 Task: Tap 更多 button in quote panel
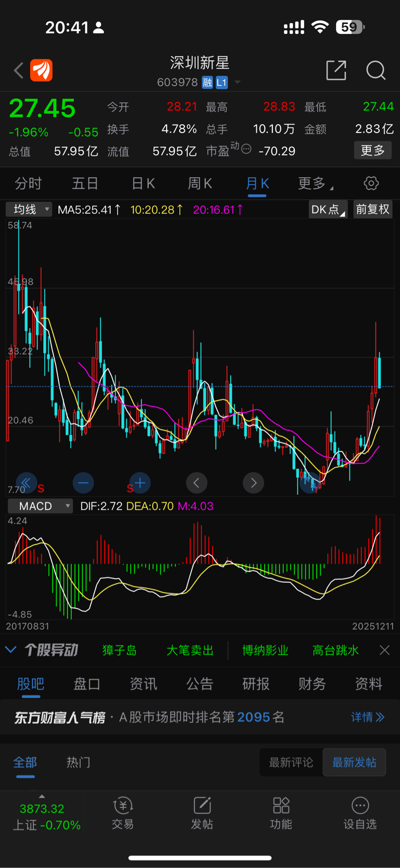(x=373, y=151)
